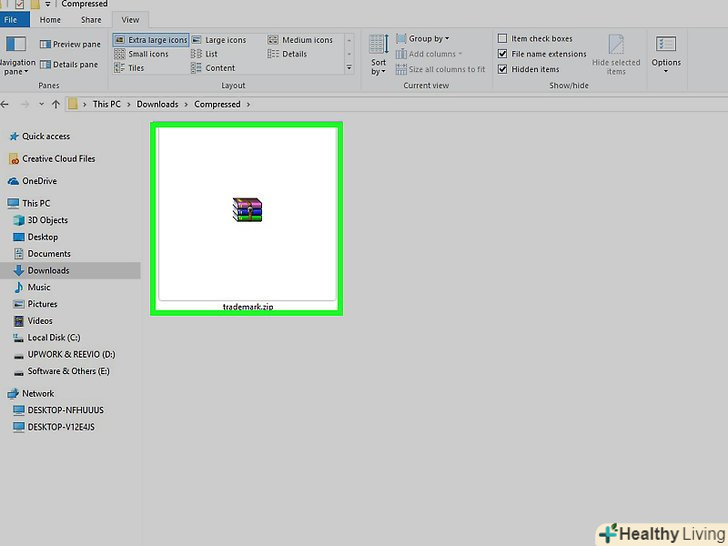Open the Group by dropdown
The height and width of the screenshot is (546, 728).
coord(422,39)
